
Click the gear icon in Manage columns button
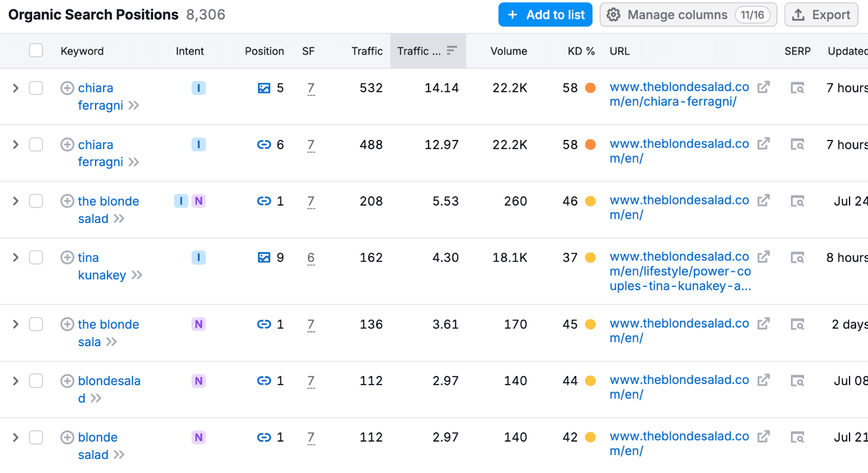coord(614,15)
